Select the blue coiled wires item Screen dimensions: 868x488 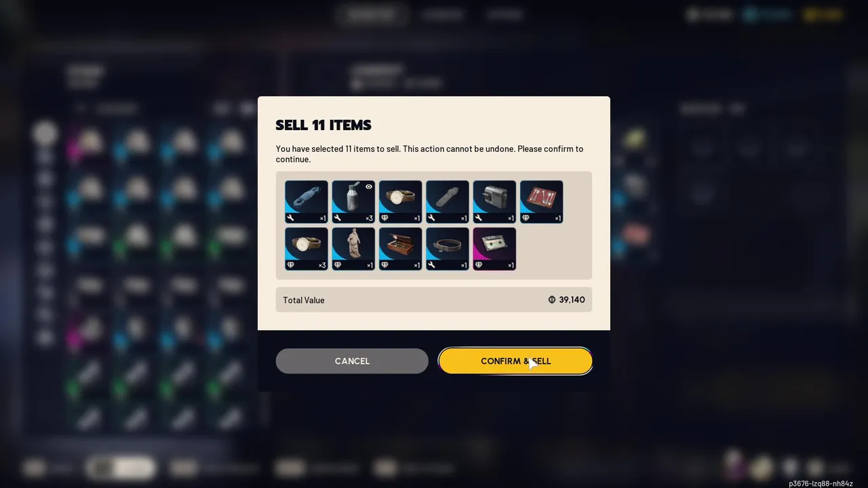tap(307, 201)
